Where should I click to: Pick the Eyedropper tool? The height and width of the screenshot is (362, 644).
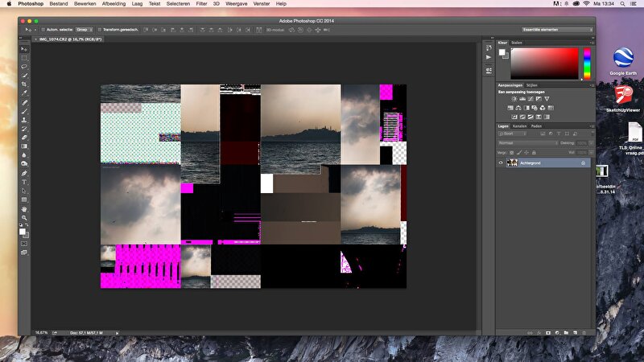pyautogui.click(x=24, y=93)
